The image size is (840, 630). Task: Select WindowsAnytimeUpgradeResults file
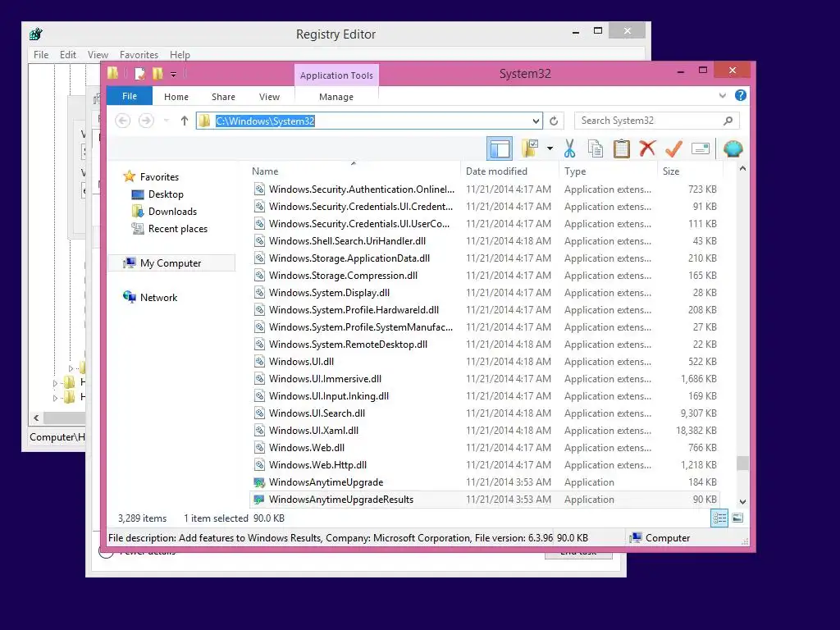[x=484, y=500]
